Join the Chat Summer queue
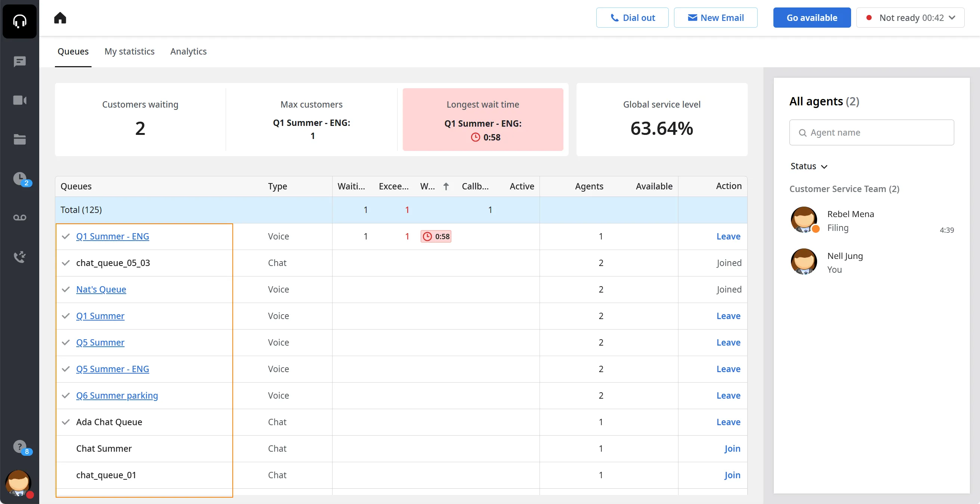This screenshot has width=980, height=504. coord(732,449)
